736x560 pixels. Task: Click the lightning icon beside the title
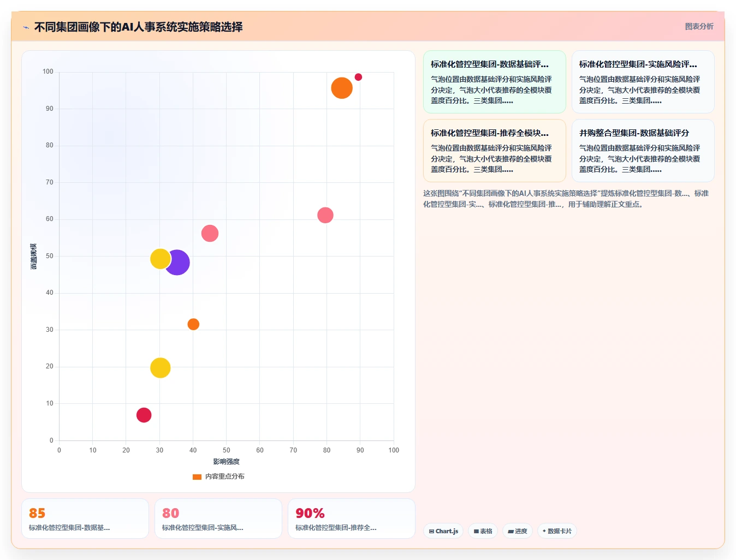pyautogui.click(x=26, y=27)
